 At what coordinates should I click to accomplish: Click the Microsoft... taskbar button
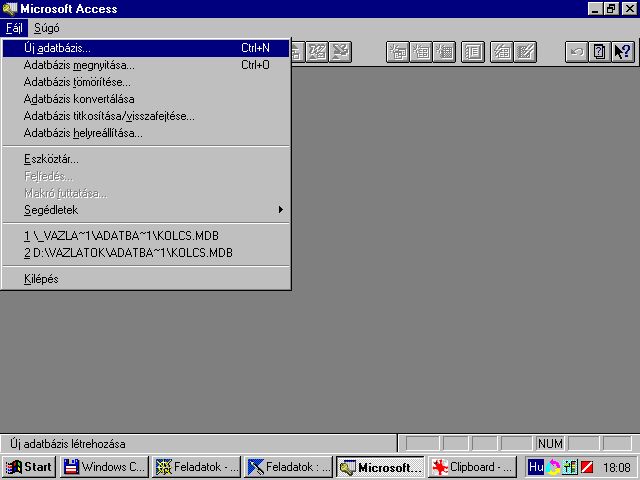(380, 467)
